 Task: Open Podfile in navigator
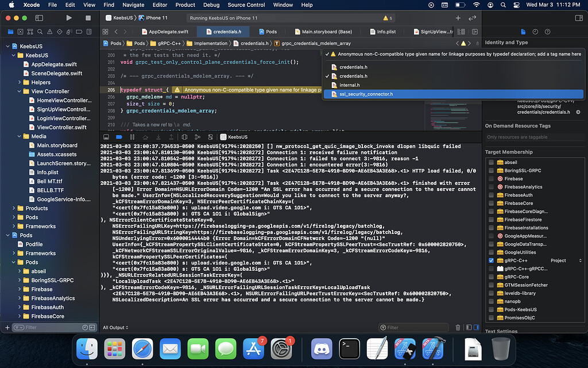(x=31, y=244)
